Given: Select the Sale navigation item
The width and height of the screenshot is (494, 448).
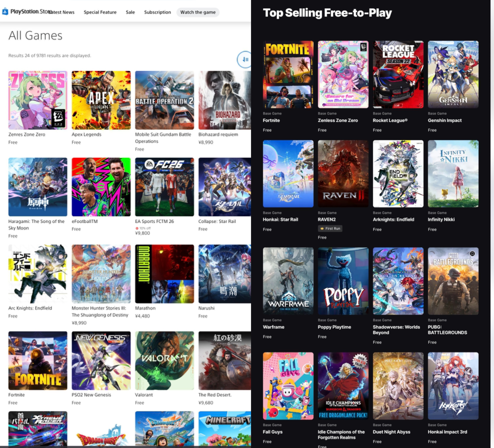Looking at the screenshot, I should click(130, 12).
